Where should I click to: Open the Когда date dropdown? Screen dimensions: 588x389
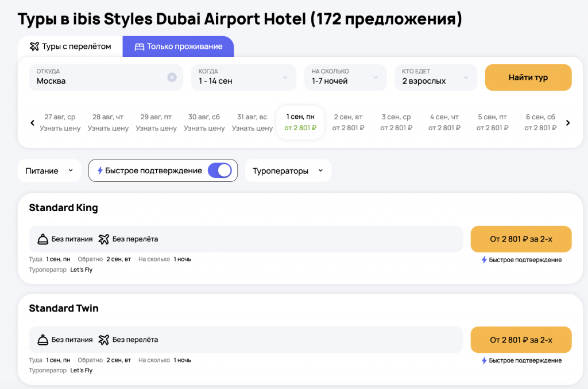[x=243, y=77]
